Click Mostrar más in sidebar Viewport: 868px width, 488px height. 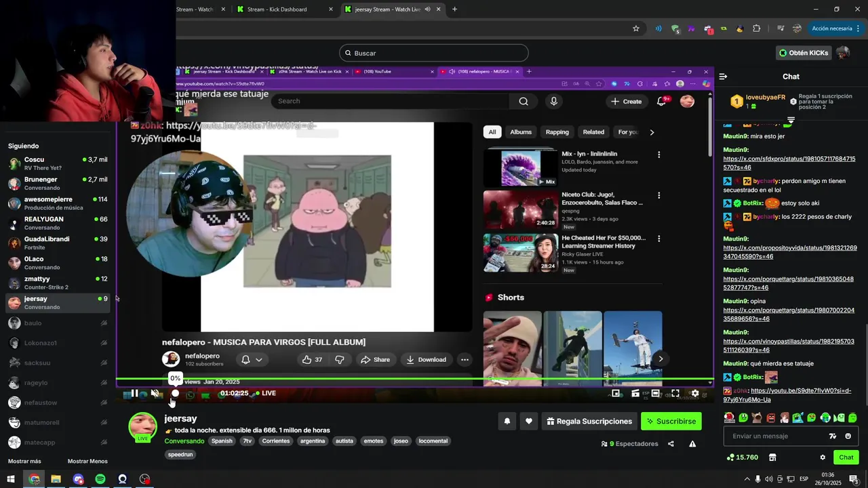24,462
